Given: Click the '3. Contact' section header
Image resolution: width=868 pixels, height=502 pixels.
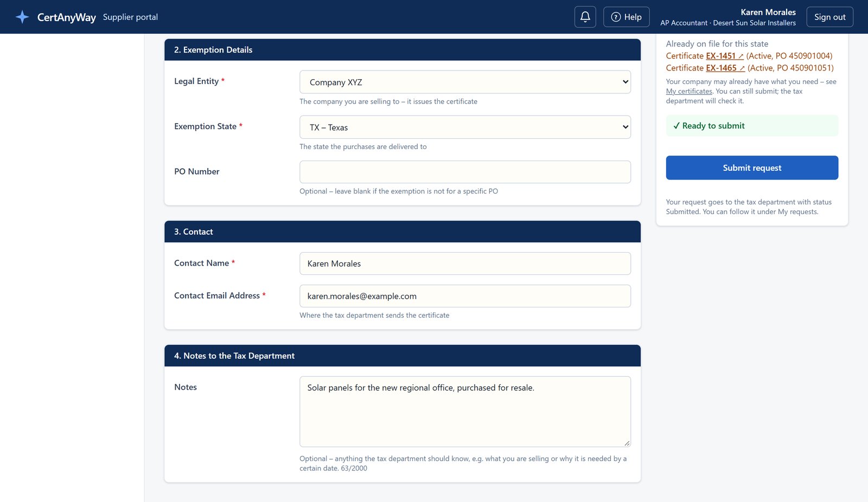Looking at the screenshot, I should (x=403, y=231).
